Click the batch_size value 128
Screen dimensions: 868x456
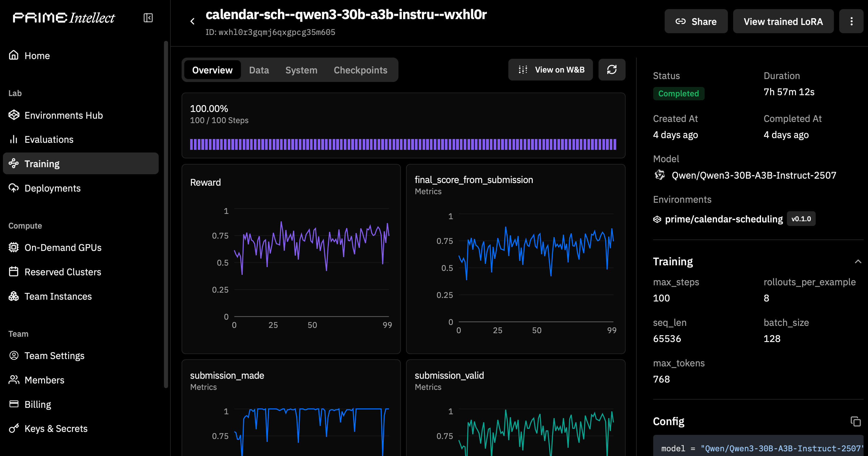[772, 338]
